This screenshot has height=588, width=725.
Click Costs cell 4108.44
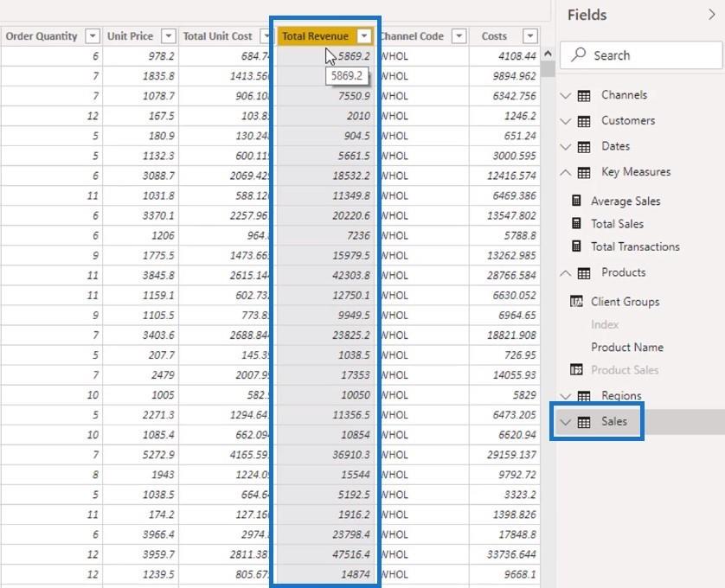pos(504,56)
